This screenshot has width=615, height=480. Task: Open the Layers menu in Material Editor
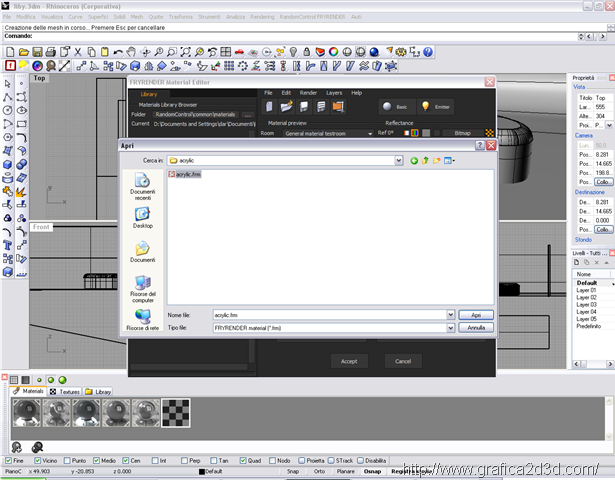click(x=334, y=93)
